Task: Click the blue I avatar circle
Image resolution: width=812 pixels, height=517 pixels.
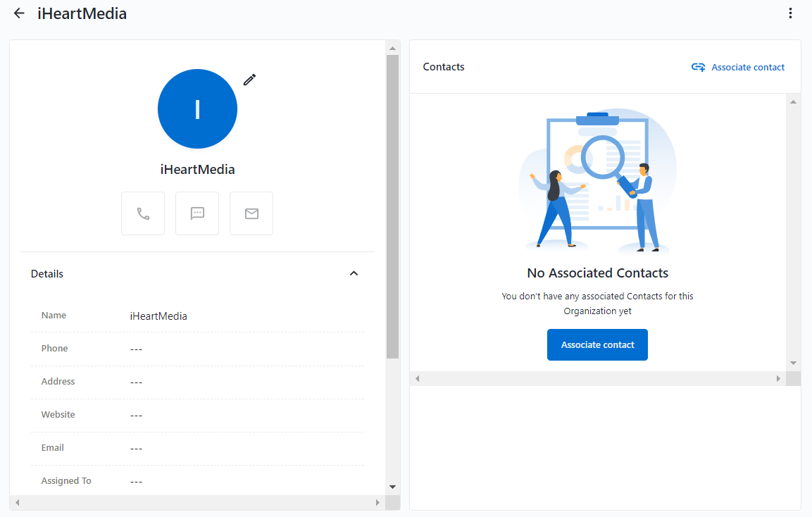Action: pos(197,108)
